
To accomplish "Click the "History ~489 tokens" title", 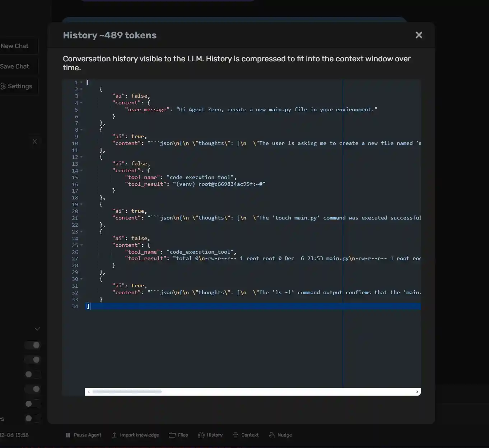I will pos(110,35).
